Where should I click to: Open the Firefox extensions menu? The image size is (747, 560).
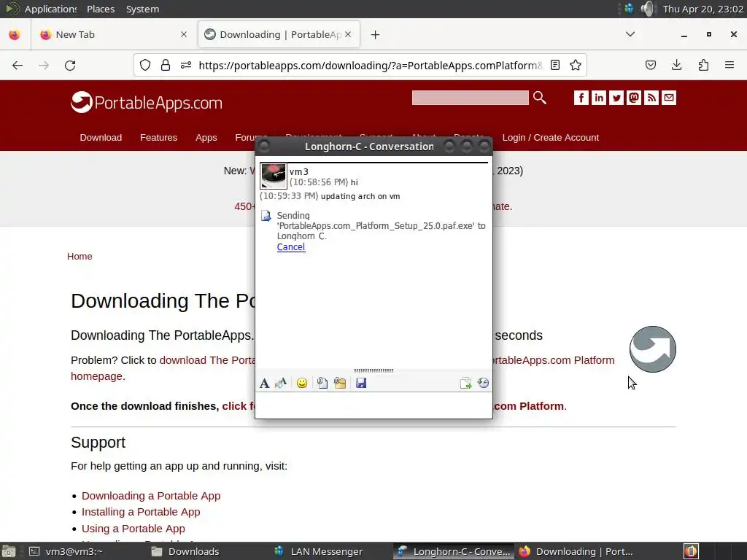coord(703,65)
